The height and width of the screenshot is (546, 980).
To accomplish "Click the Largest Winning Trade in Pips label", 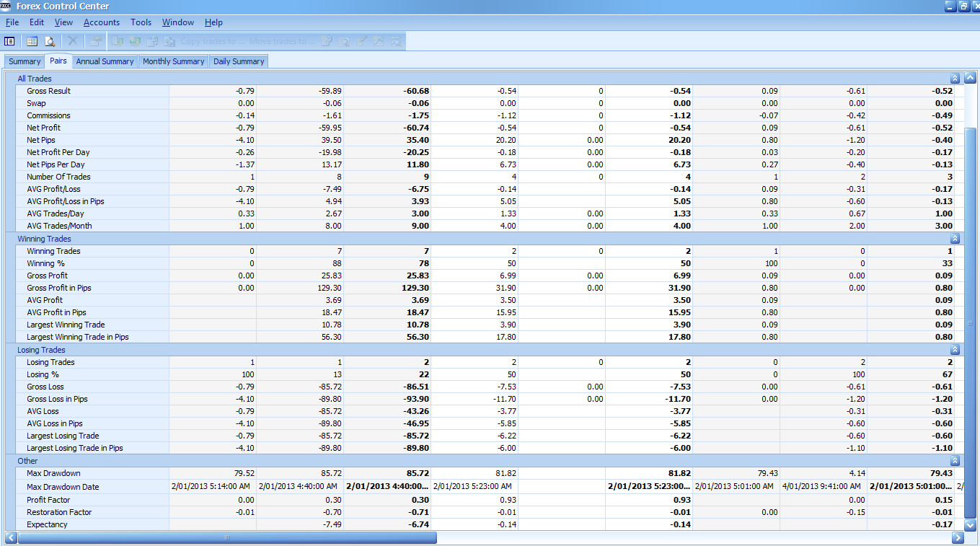I will click(x=78, y=337).
